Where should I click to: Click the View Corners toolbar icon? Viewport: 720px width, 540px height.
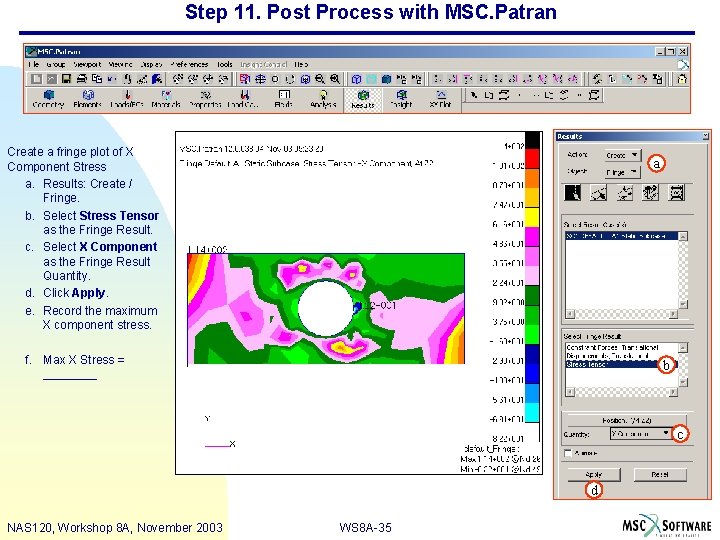point(245,79)
